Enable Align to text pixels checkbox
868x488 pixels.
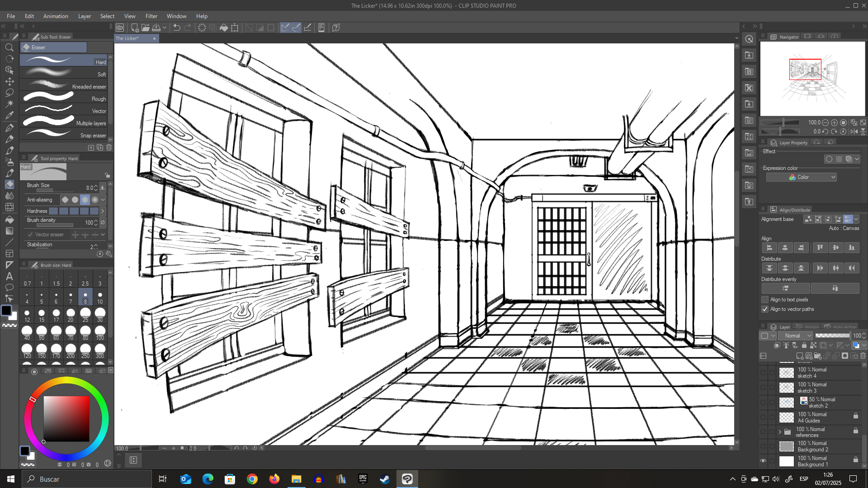point(765,300)
